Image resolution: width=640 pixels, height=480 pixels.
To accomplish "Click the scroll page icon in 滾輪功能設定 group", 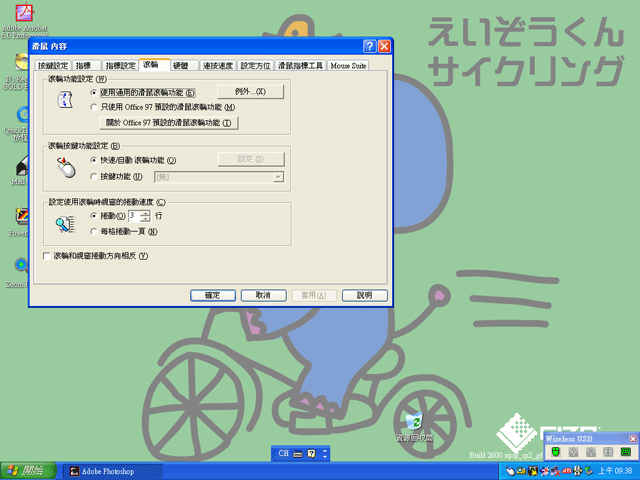I will pos(65,100).
